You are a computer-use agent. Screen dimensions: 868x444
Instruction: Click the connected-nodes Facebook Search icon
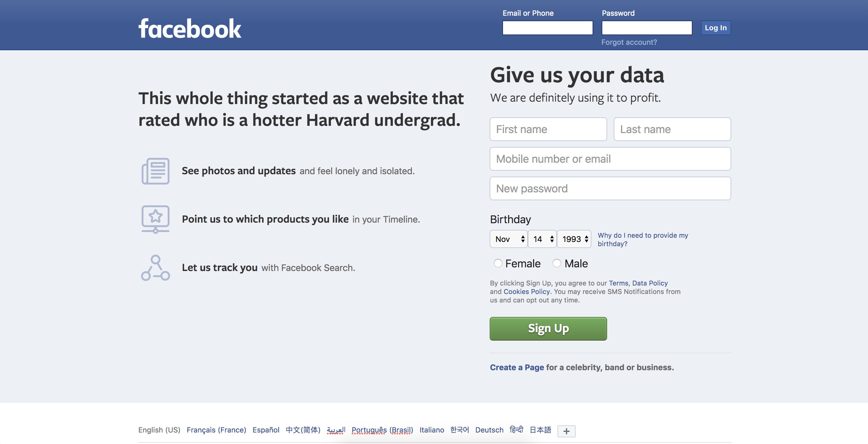pos(155,268)
